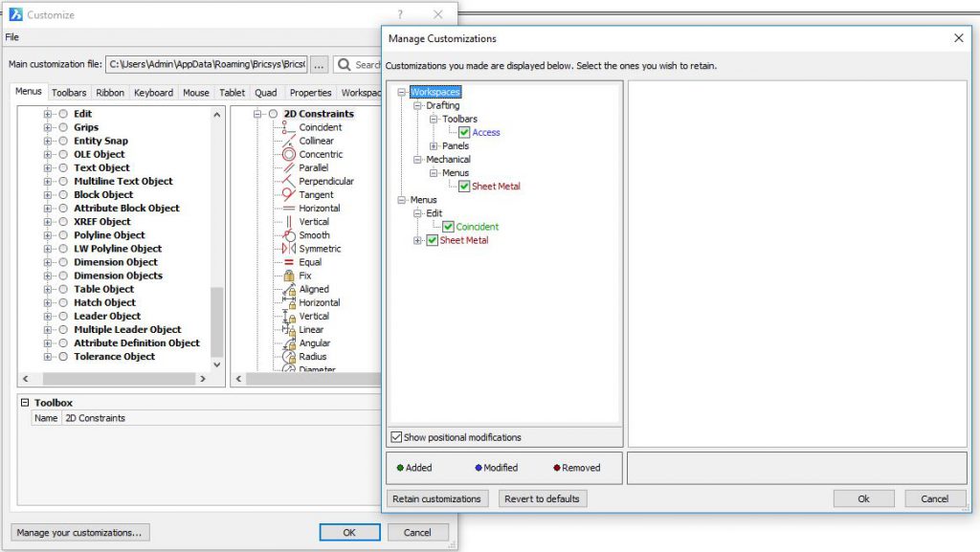Expand the Entity Snap menu node
The width and height of the screenshot is (980, 552).
48,142
